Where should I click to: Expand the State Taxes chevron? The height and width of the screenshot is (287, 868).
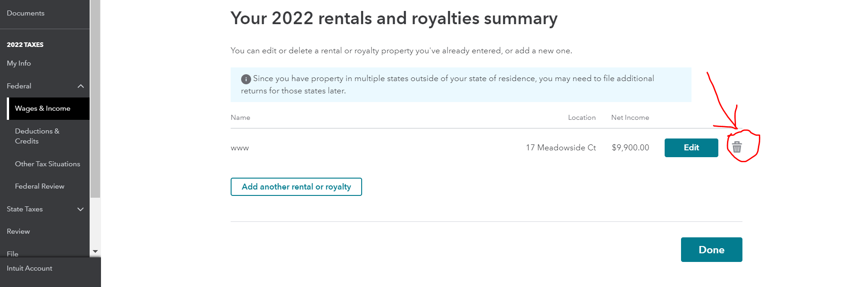point(81,209)
